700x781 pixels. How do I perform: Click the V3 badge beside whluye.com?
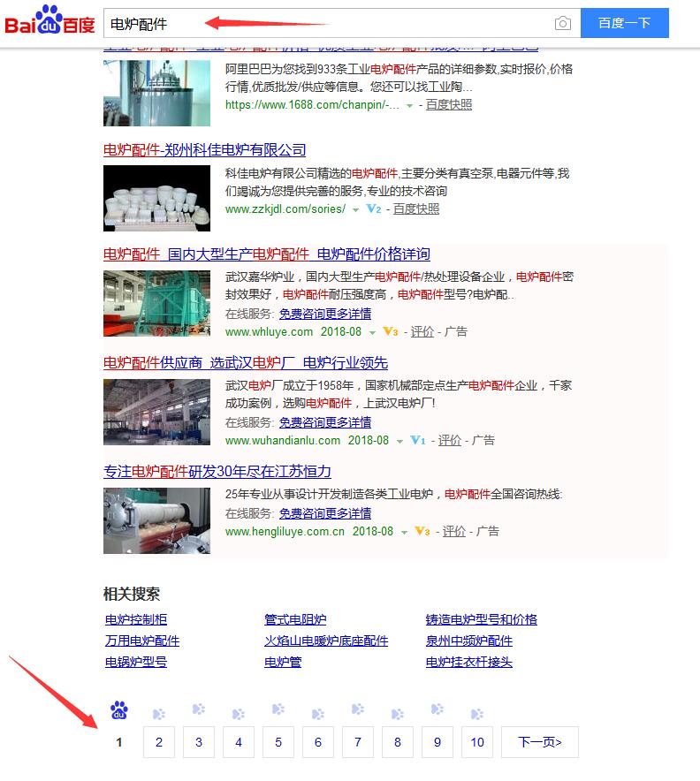pyautogui.click(x=391, y=332)
